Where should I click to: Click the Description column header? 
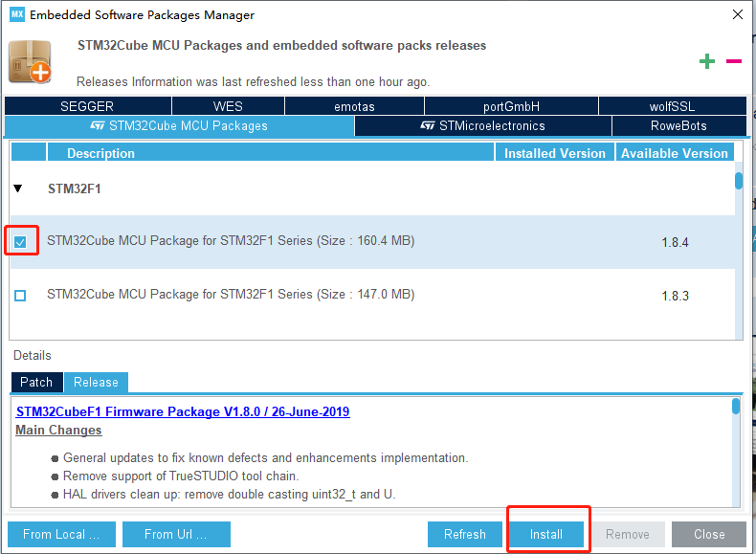click(x=271, y=152)
